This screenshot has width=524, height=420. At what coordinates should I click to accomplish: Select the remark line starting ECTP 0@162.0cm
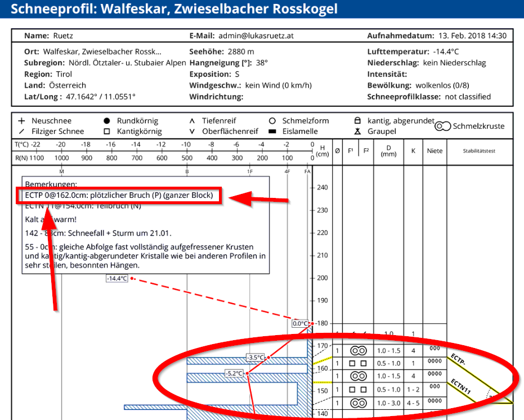[119, 195]
